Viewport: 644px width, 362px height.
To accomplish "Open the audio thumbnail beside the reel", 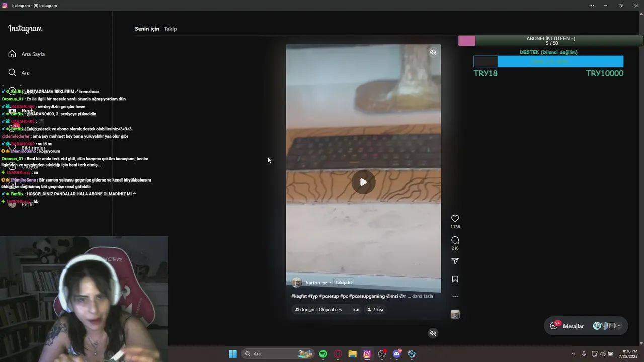I will coord(455,314).
